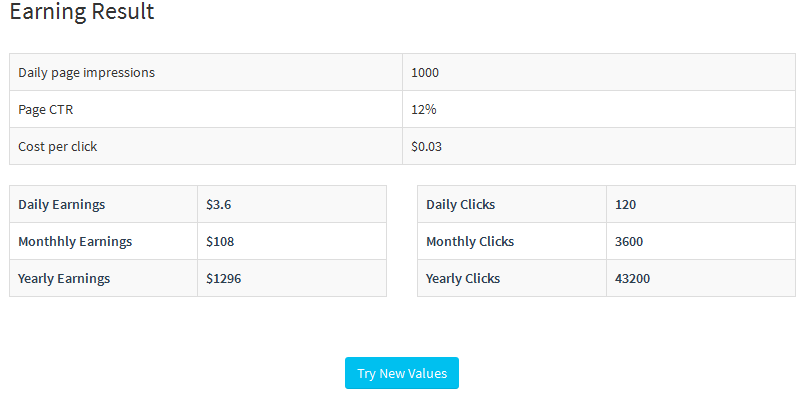Select the $3.6 daily earnings value
This screenshot has height=406, width=801.
point(219,204)
